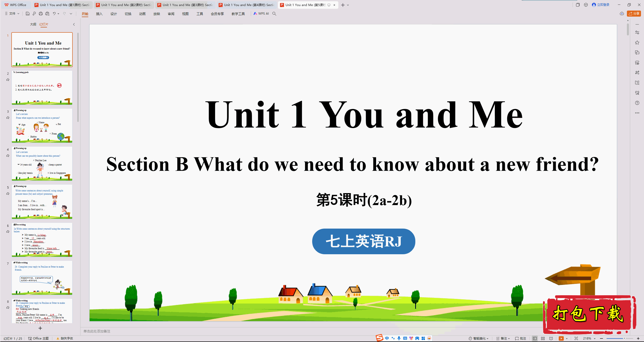The width and height of the screenshot is (644, 342).
Task: Expand slideshow play options dropdown arrow
Action: point(567,338)
